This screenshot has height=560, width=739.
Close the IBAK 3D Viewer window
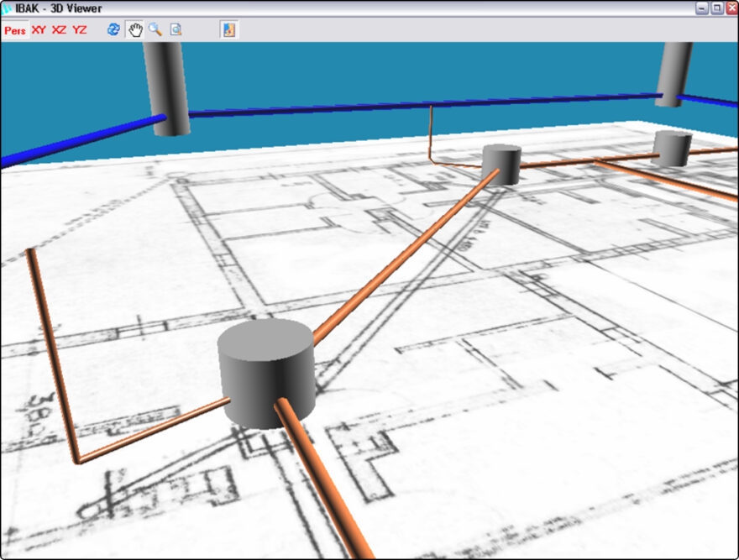(x=731, y=8)
